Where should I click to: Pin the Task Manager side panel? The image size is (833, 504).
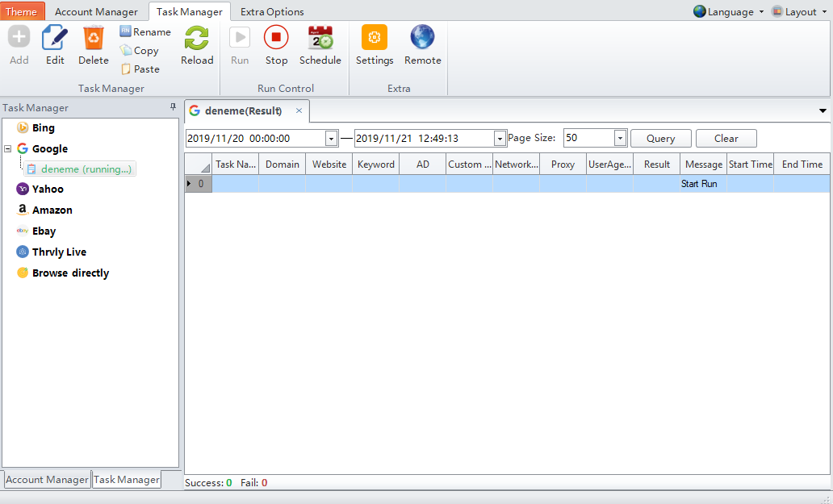tap(173, 107)
